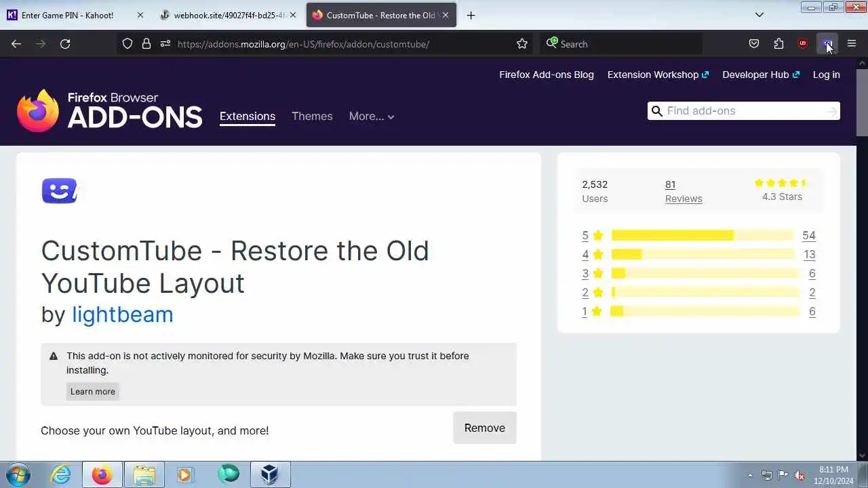
Task: Open site security padlock icon
Action: click(146, 44)
